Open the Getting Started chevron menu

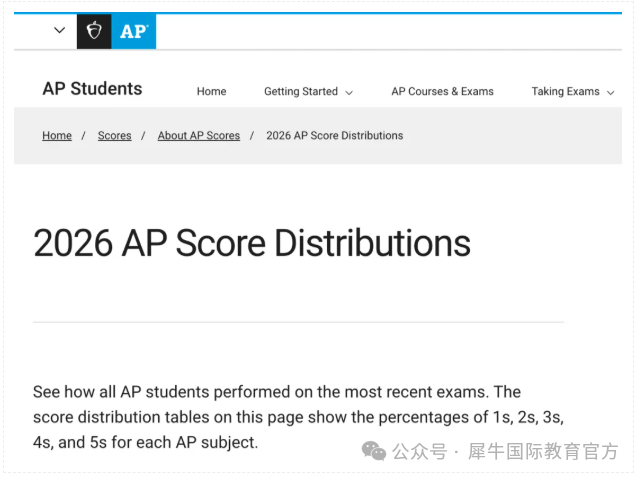pos(349,93)
